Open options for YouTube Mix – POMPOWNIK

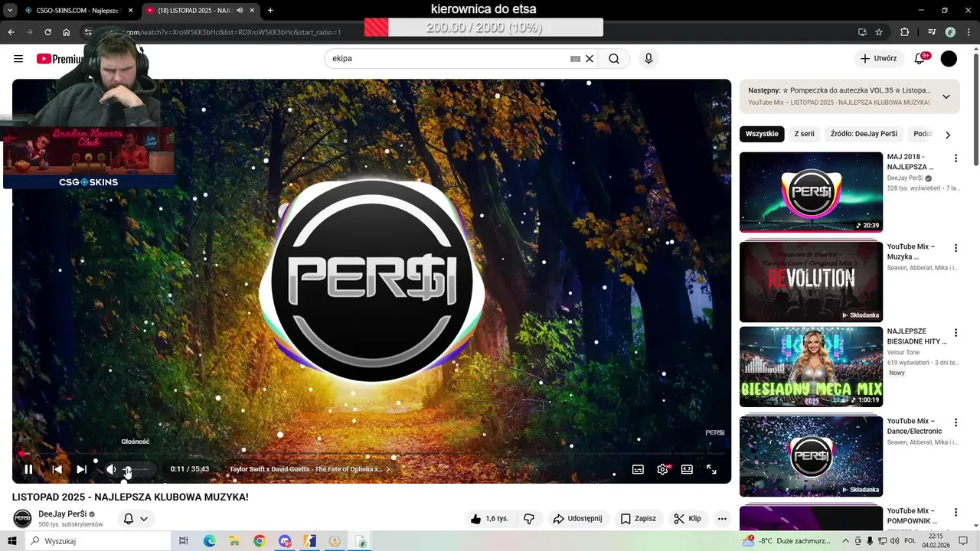(x=955, y=512)
